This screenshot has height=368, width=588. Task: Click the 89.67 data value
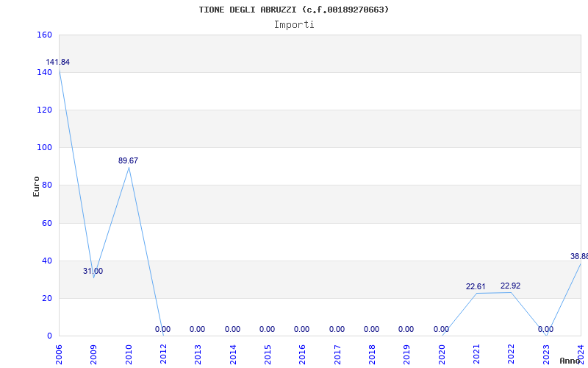coord(128,160)
